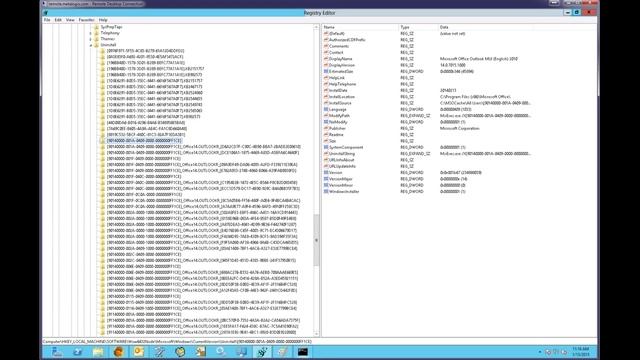Open the Help menu
This screenshot has width=640, height=360.
[103, 20]
